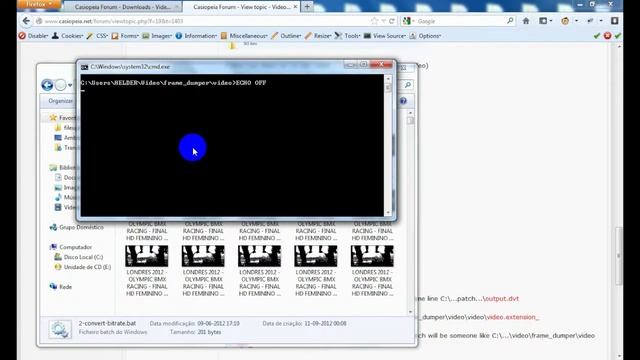Open a new browser tab
The width and height of the screenshot is (640, 360).
[307, 7]
